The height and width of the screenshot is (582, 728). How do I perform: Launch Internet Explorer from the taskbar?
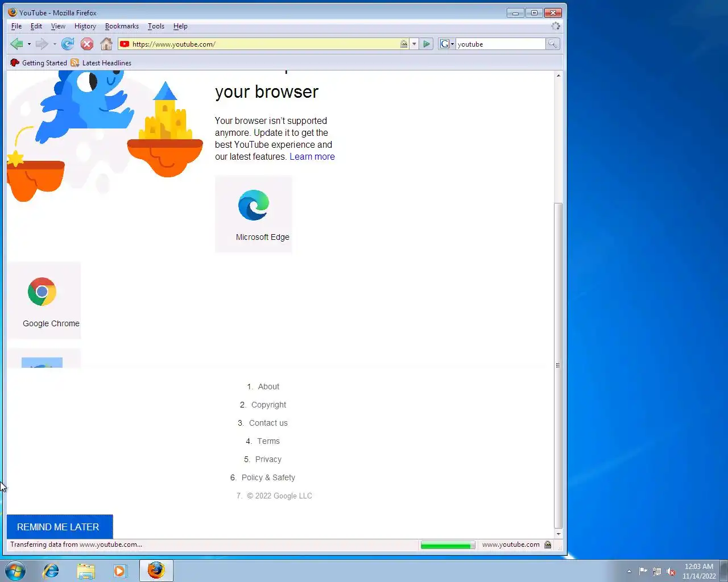click(51, 571)
